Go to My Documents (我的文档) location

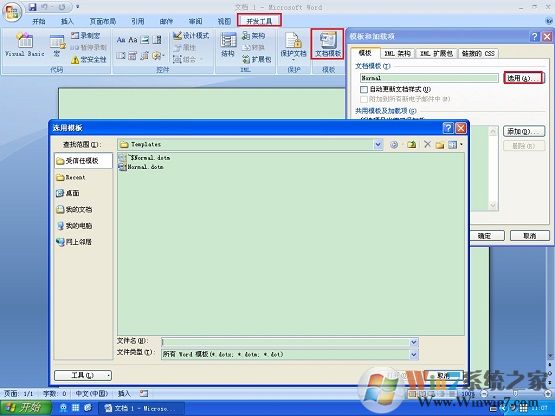74,210
